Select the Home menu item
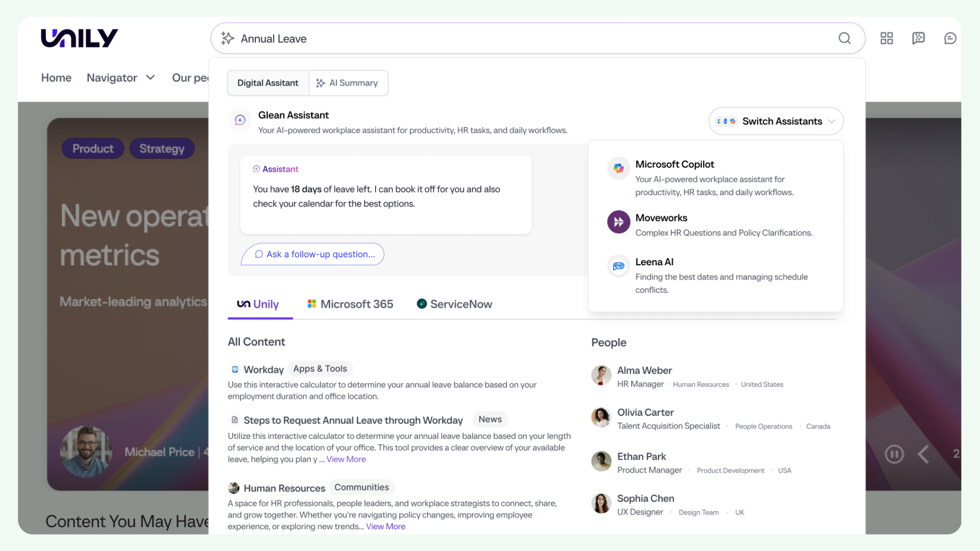The image size is (980, 551). (56, 78)
